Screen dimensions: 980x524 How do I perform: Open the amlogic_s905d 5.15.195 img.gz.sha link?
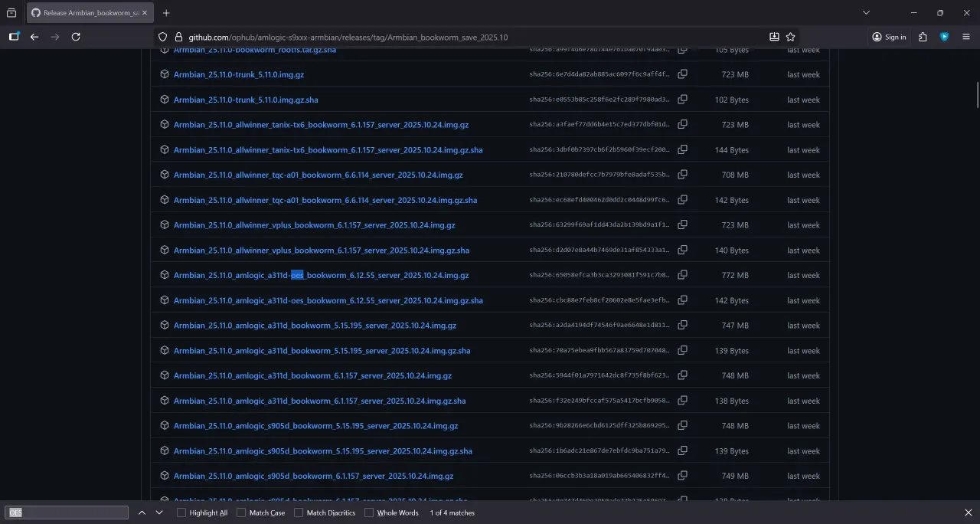322,451
